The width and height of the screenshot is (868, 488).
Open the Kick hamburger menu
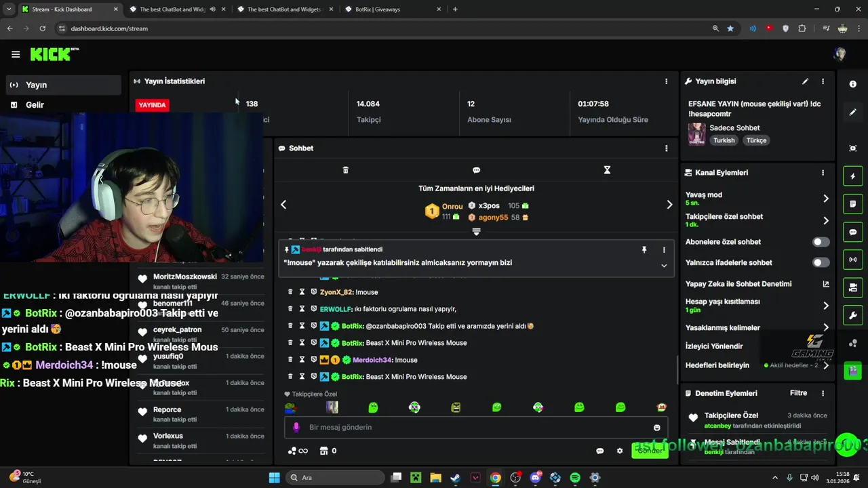[x=16, y=54]
